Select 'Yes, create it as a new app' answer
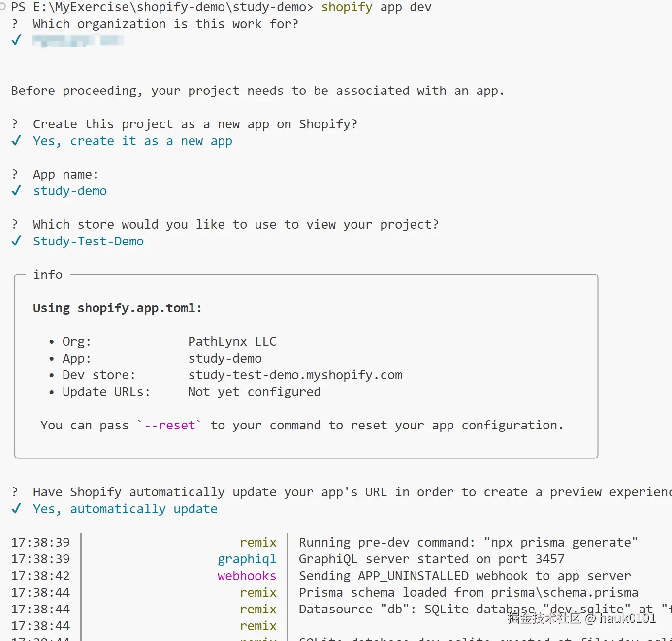This screenshot has height=641, width=672. (132, 141)
